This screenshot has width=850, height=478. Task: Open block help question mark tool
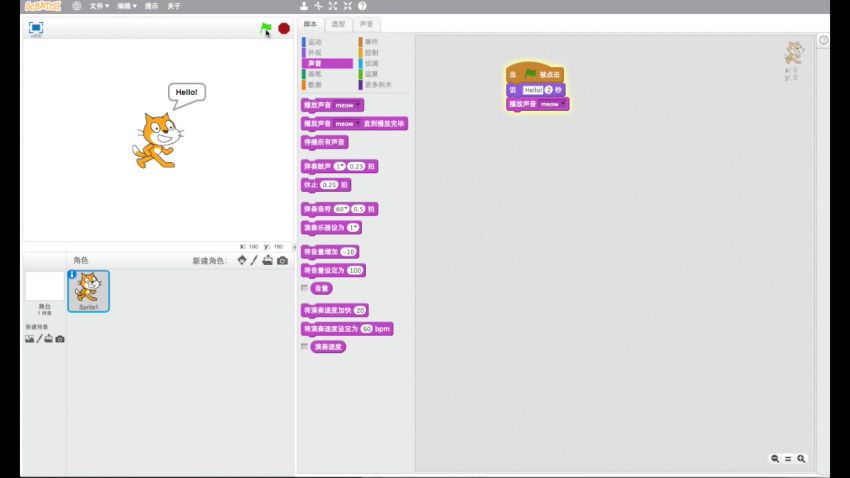point(362,6)
